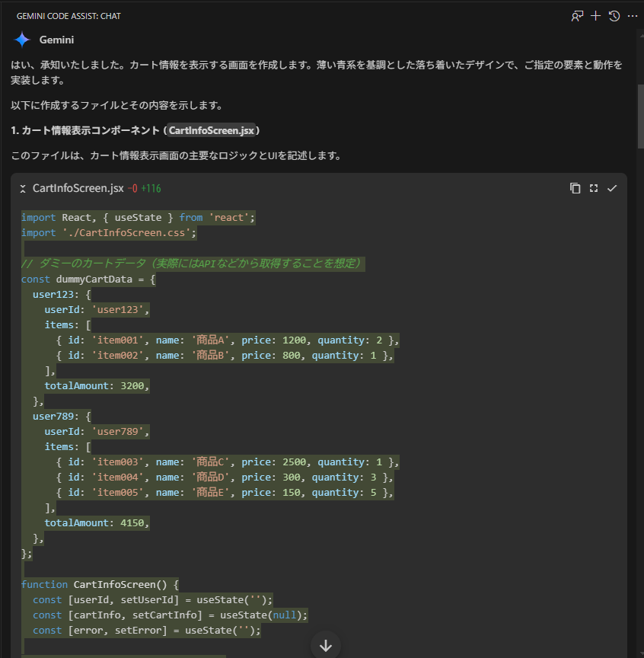Click the code line containing 'item004'
Image resolution: width=644 pixels, height=658 pixels.
click(x=225, y=478)
